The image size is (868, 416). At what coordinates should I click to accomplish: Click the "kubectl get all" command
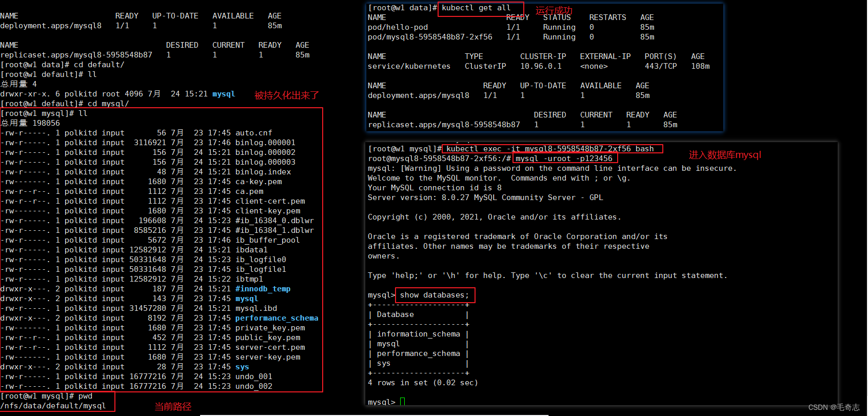(476, 8)
